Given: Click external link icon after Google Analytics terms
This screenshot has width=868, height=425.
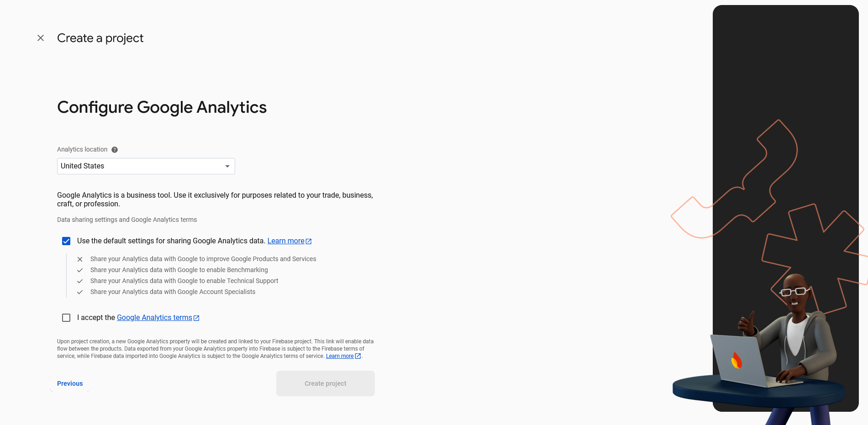Looking at the screenshot, I should pos(196,318).
